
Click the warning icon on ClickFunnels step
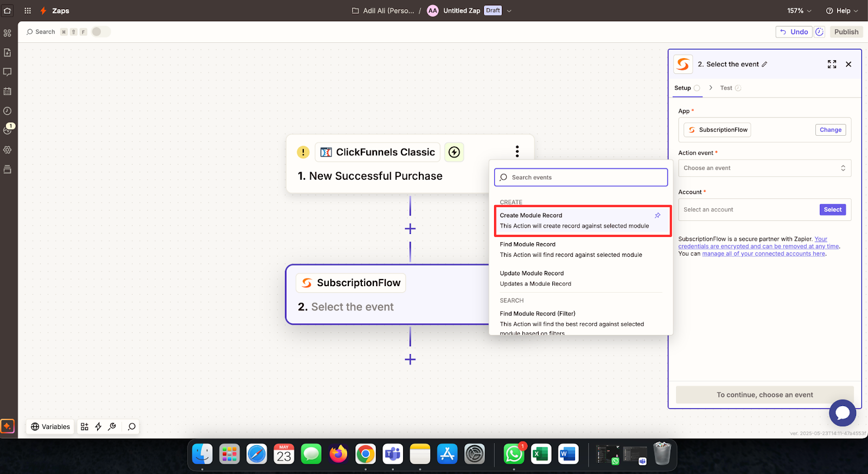pyautogui.click(x=303, y=153)
